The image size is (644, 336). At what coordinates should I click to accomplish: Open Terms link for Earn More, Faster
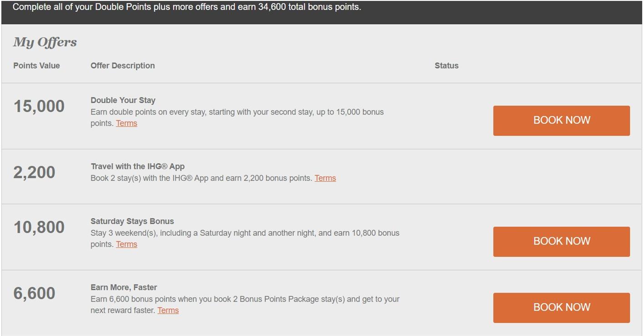[168, 311]
